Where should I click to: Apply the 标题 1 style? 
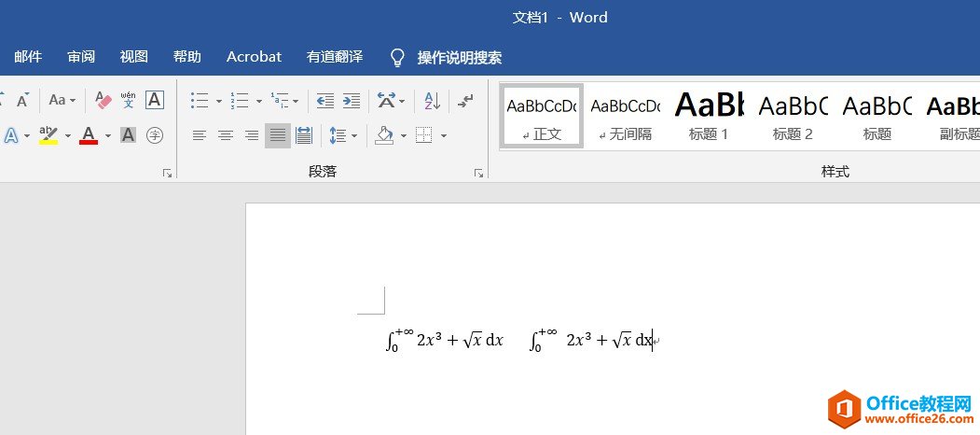709,116
